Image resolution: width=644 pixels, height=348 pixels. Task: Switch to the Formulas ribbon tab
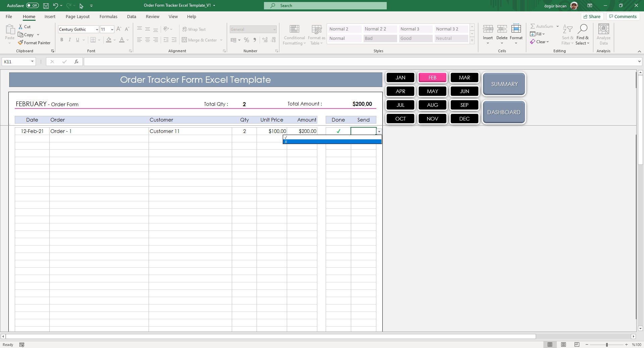point(108,16)
